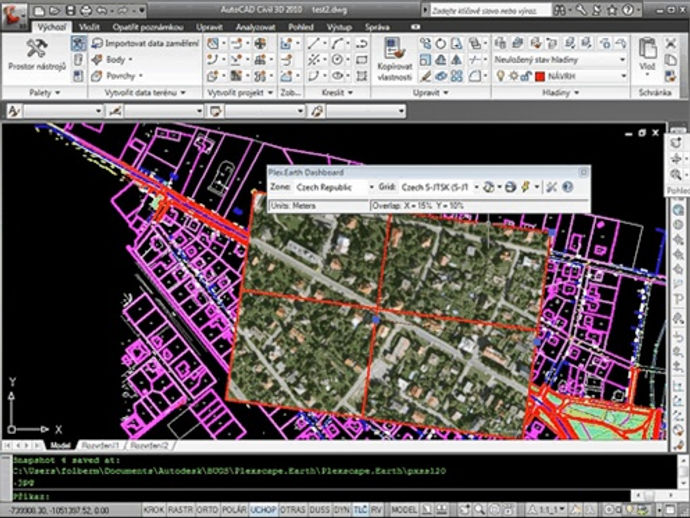Toggle KROK snap mode in status bar
The image size is (690, 518).
pyautogui.click(x=154, y=510)
